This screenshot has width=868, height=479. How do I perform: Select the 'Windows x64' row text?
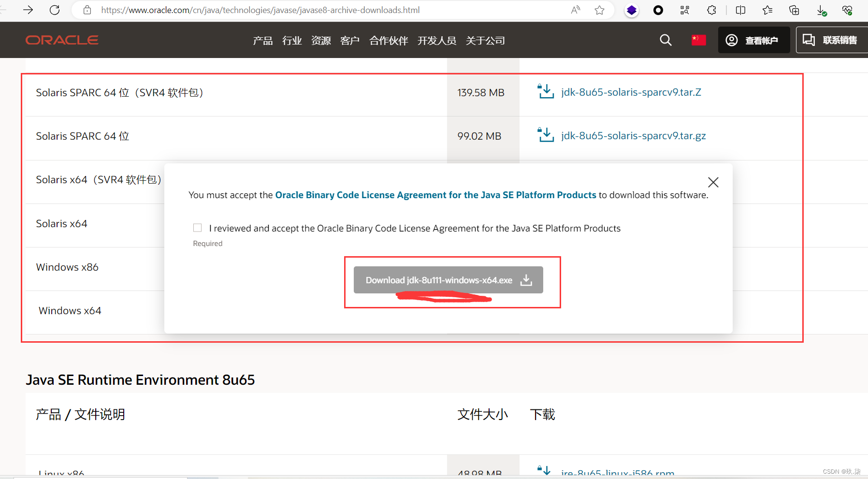[x=70, y=310]
